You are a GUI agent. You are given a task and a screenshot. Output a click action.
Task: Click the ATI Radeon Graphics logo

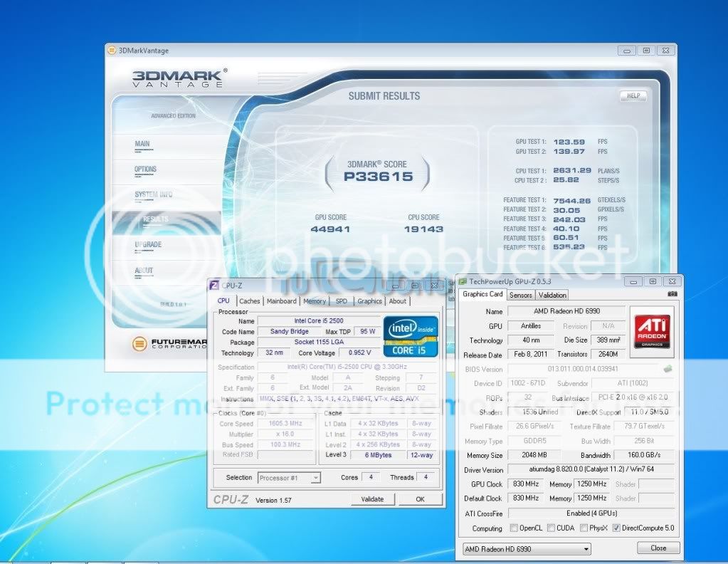click(652, 331)
